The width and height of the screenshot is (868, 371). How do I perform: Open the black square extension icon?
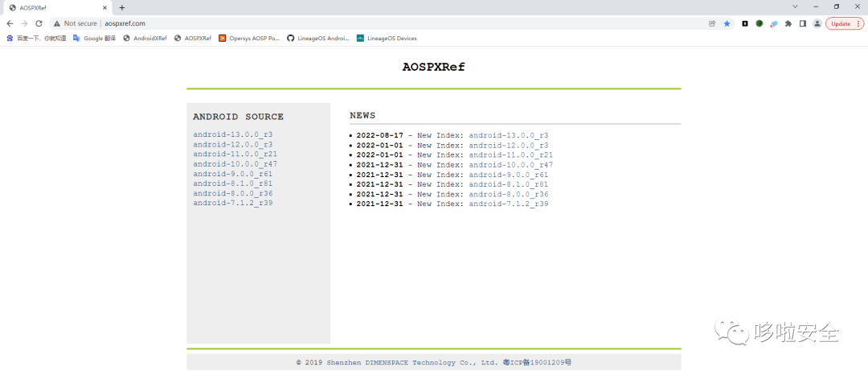pyautogui.click(x=745, y=24)
